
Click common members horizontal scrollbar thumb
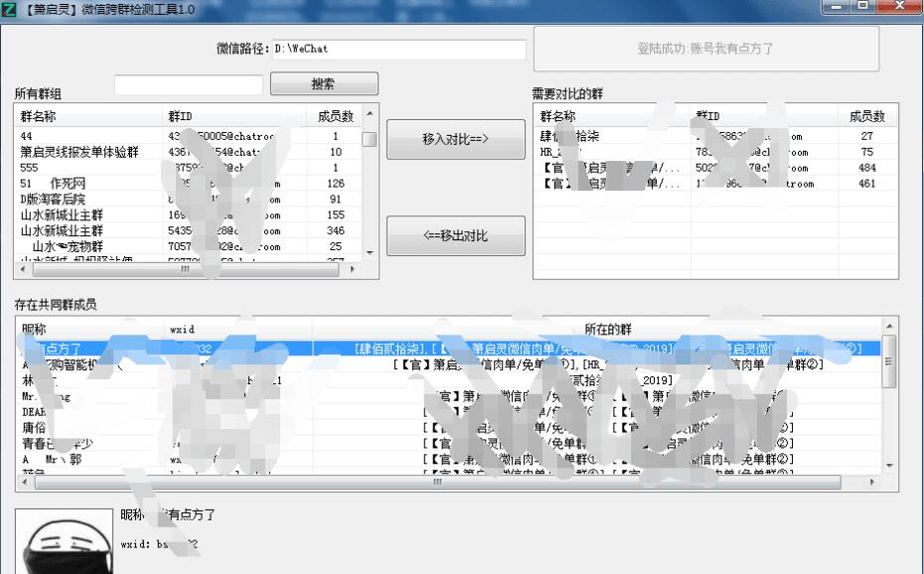tap(438, 483)
